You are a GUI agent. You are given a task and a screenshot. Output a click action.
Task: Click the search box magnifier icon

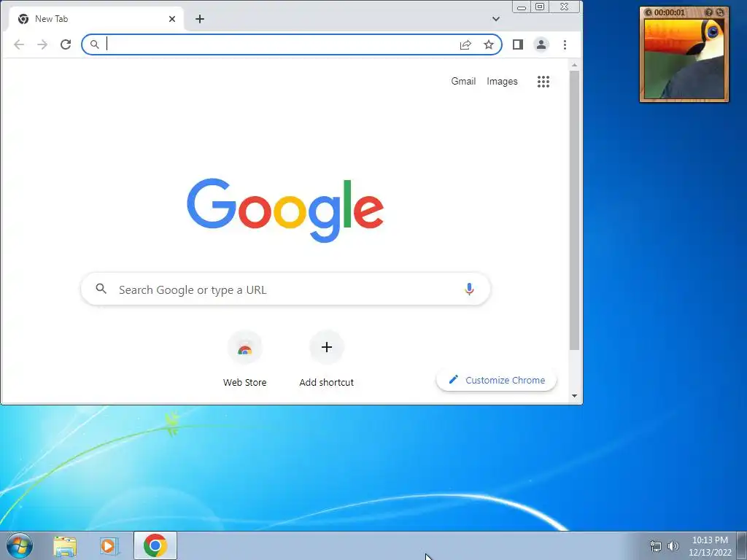point(101,289)
